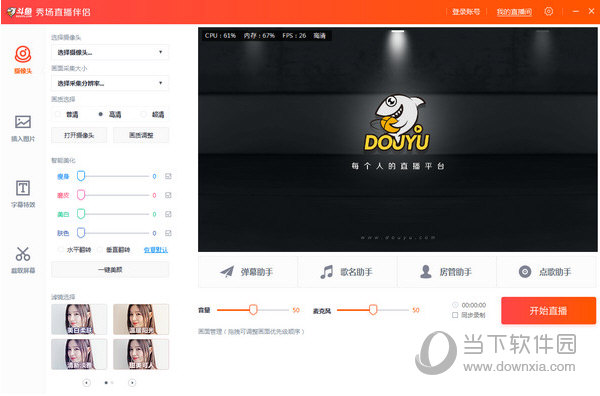This screenshot has width=600, height=396.
Task: Click the FPS : 26 readout
Action: point(294,36)
